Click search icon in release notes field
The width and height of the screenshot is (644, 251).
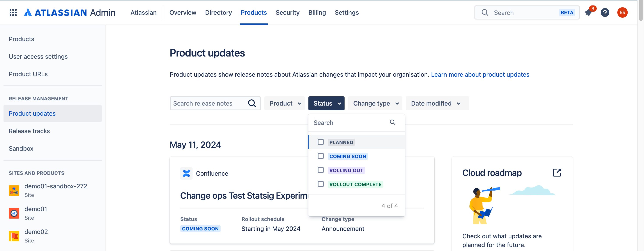point(252,103)
